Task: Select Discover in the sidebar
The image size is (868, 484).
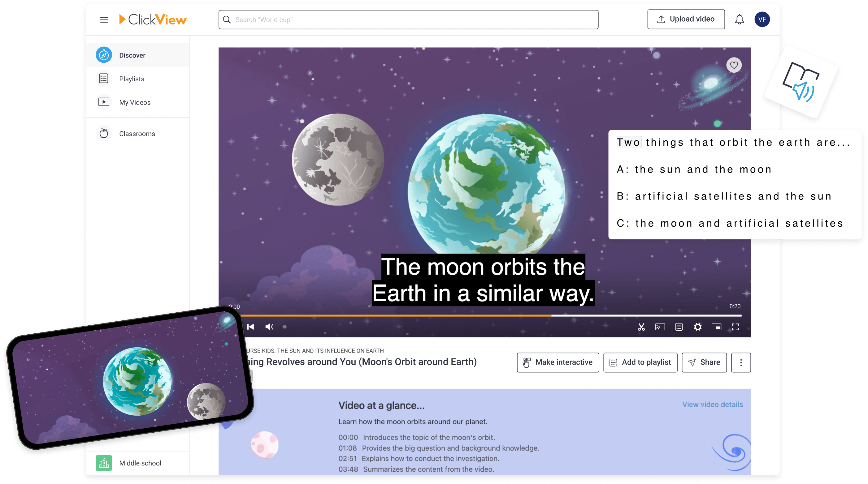Action: [138, 55]
